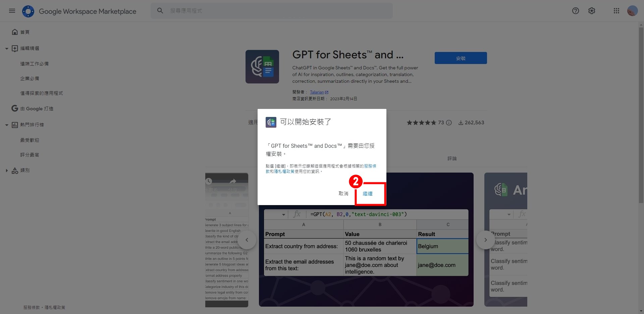Collapse the 編輯精選 section arrow
Image resolution: width=644 pixels, height=314 pixels.
(7, 49)
